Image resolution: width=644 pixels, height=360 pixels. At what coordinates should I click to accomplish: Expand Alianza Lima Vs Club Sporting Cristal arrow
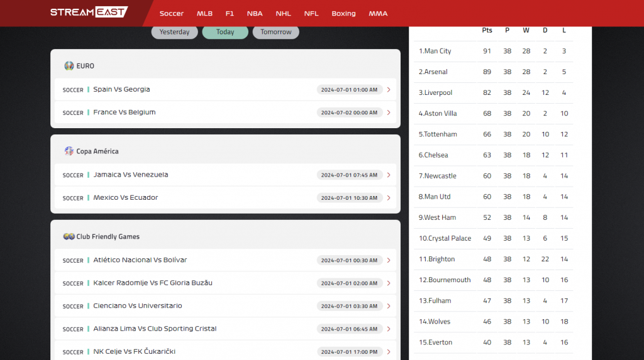pos(389,329)
